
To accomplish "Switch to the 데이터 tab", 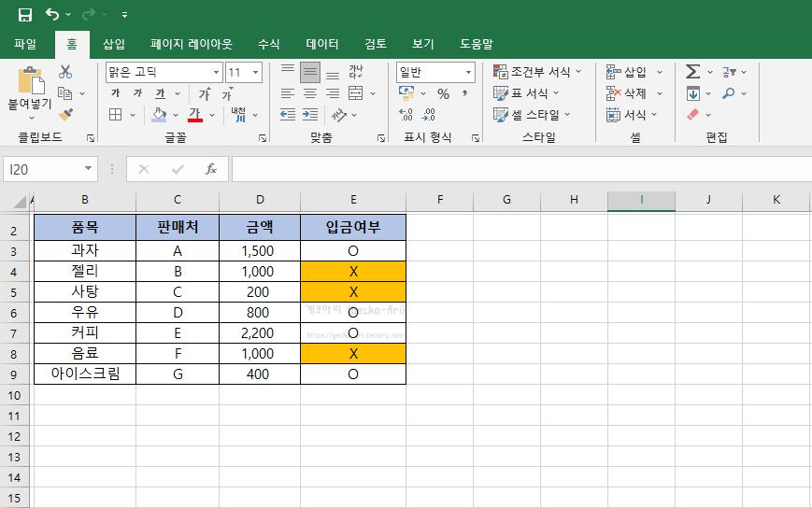I will tap(322, 45).
